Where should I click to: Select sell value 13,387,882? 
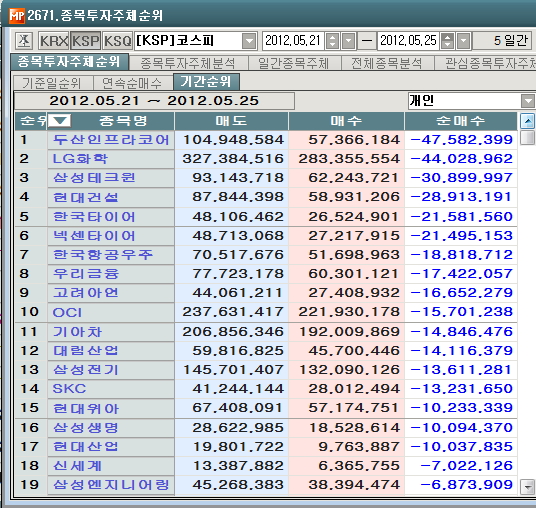[x=231, y=466]
